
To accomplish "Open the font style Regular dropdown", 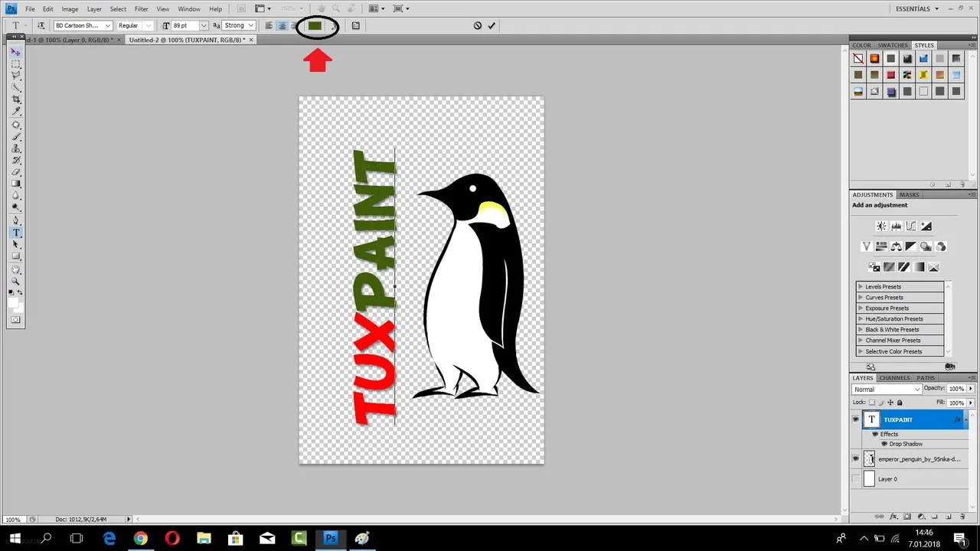I will 149,25.
